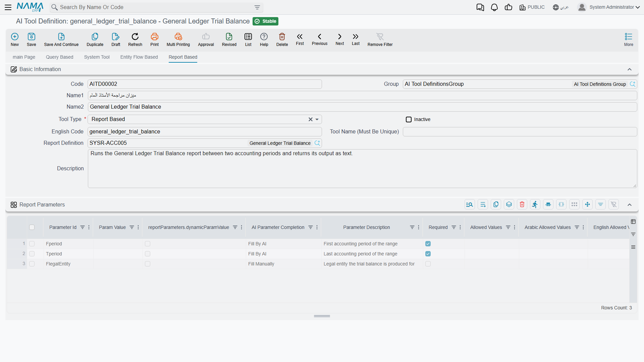The image size is (644, 362).
Task: Select the Report Based tab
Action: pyautogui.click(x=183, y=57)
